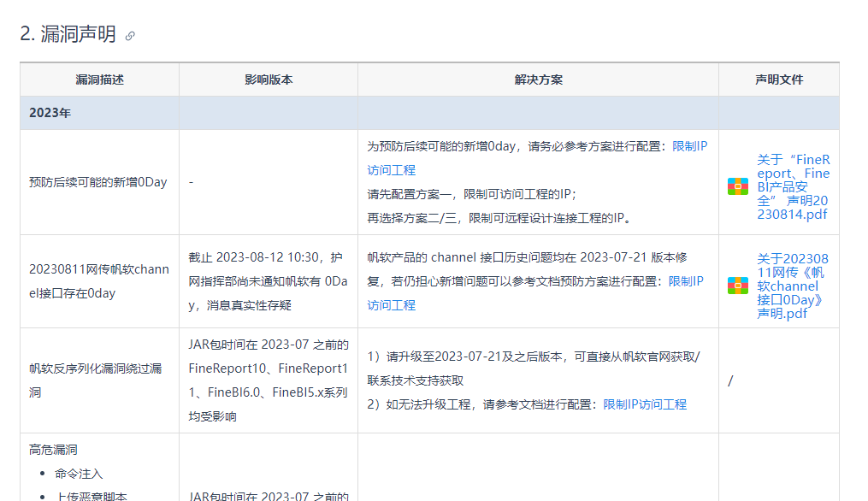Download 关于20230811网传帆软channel接口0Day声明.pdf

pos(793,286)
